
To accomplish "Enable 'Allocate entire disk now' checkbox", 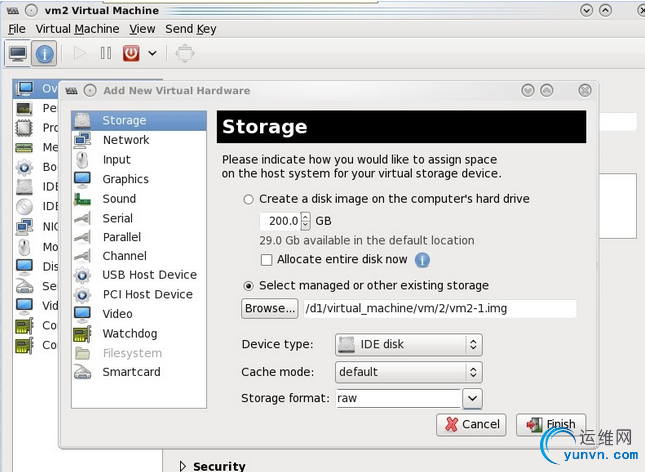I will (267, 260).
